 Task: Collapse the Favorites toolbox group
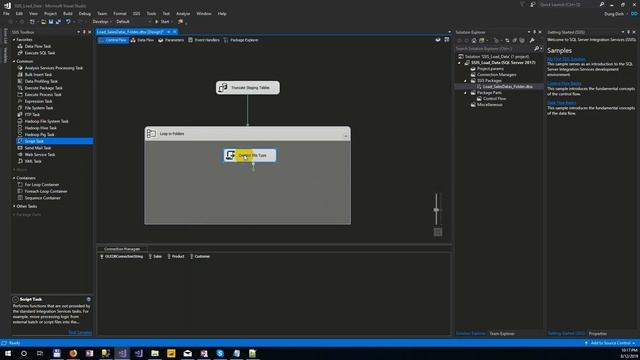tap(14, 40)
